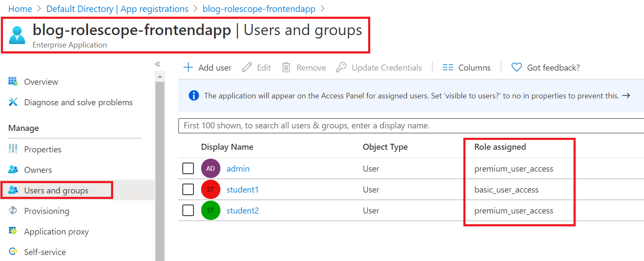
Task: Collapse the sidebar using double chevron
Action: pyautogui.click(x=158, y=64)
